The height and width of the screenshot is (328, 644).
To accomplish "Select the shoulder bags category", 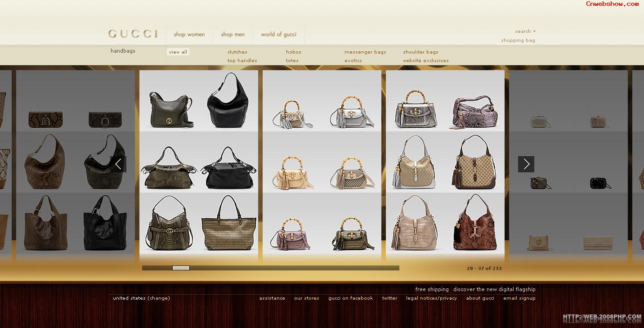I will [420, 52].
